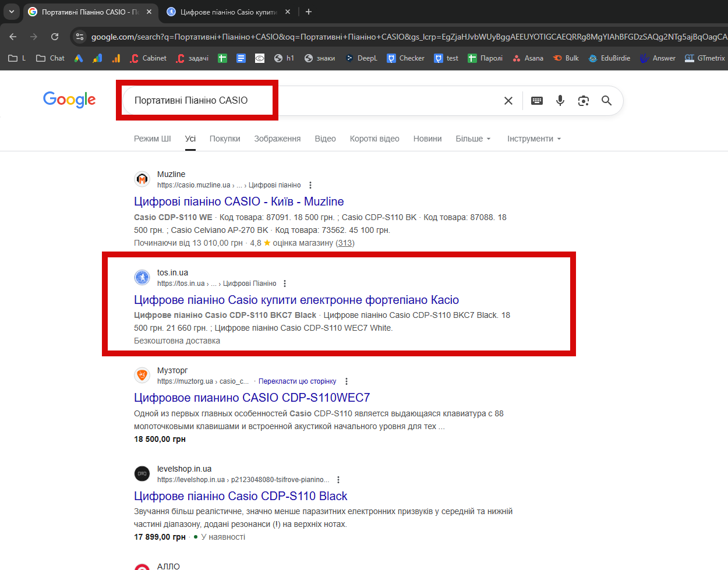This screenshot has height=570, width=728.
Task: Open the задачі bookmark
Action: (x=192, y=58)
